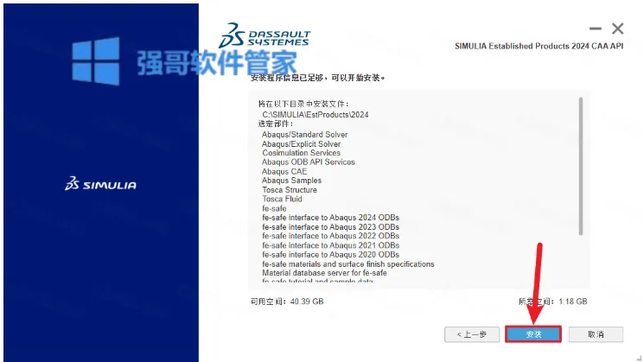This screenshot has width=644, height=362.
Task: Select fe-safe interface to Abaqus 2024 ODBs
Action: tap(330, 218)
